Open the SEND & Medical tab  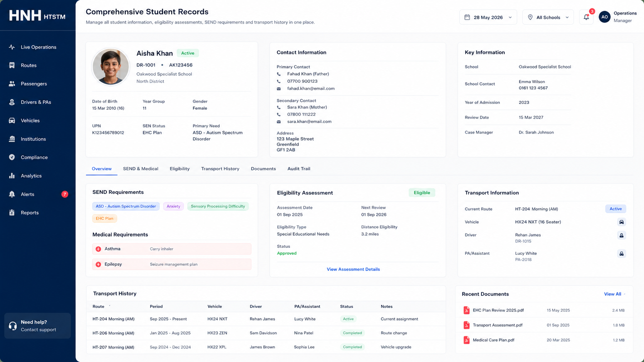141,168
